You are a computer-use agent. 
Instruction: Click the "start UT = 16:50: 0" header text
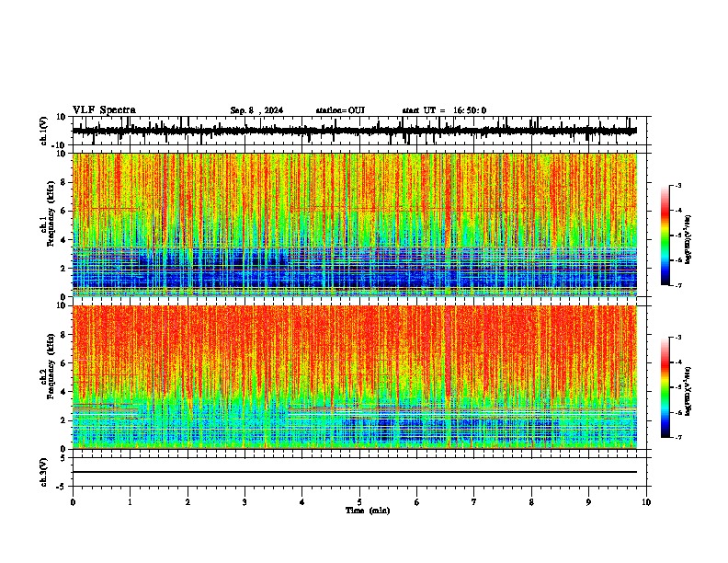click(x=444, y=110)
